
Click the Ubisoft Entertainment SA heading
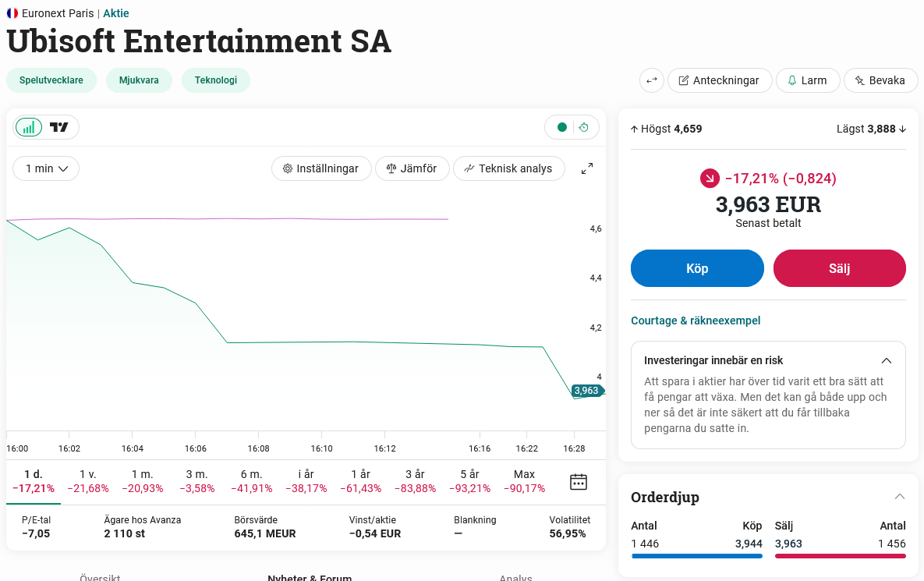[199, 41]
